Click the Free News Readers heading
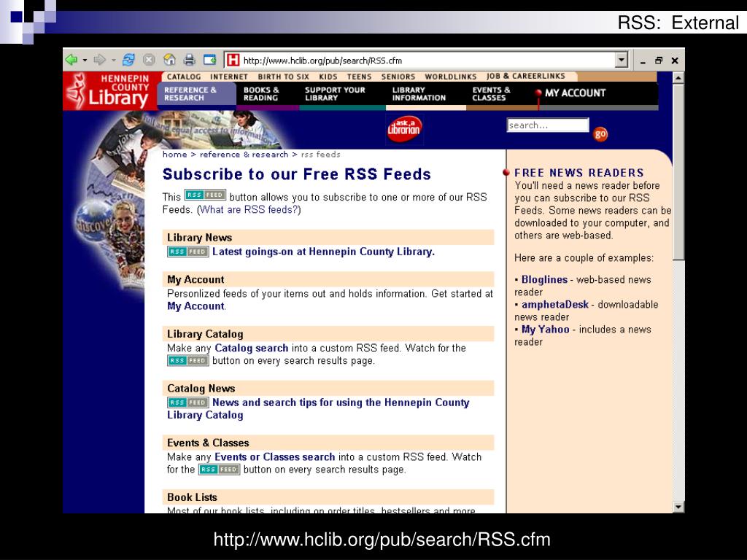The height and width of the screenshot is (560, 747). [578, 173]
